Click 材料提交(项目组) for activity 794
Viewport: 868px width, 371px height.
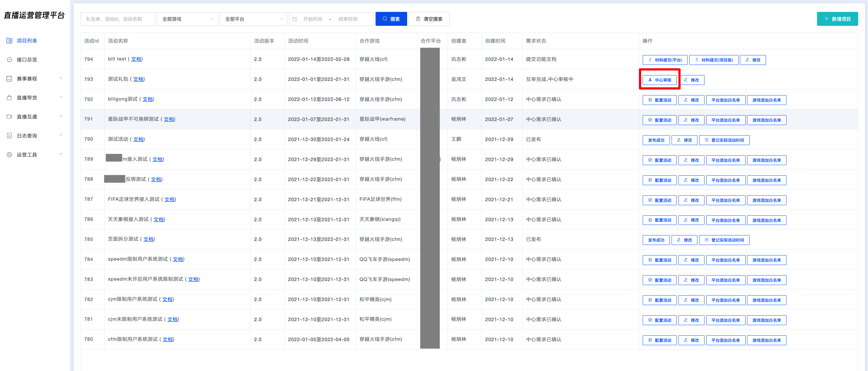(x=714, y=60)
